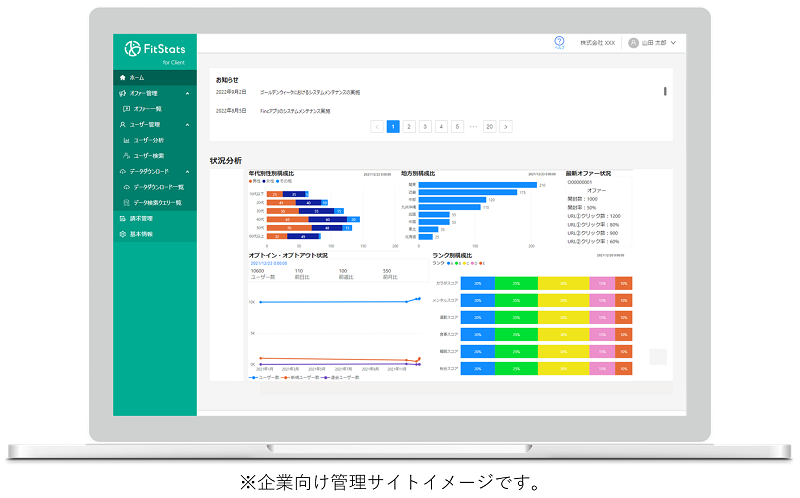Go to previous notices page
The height and width of the screenshot is (498, 800).
(377, 127)
